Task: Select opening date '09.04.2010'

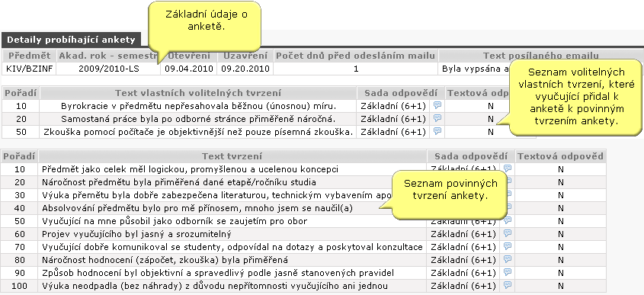Action: pyautogui.click(x=189, y=69)
